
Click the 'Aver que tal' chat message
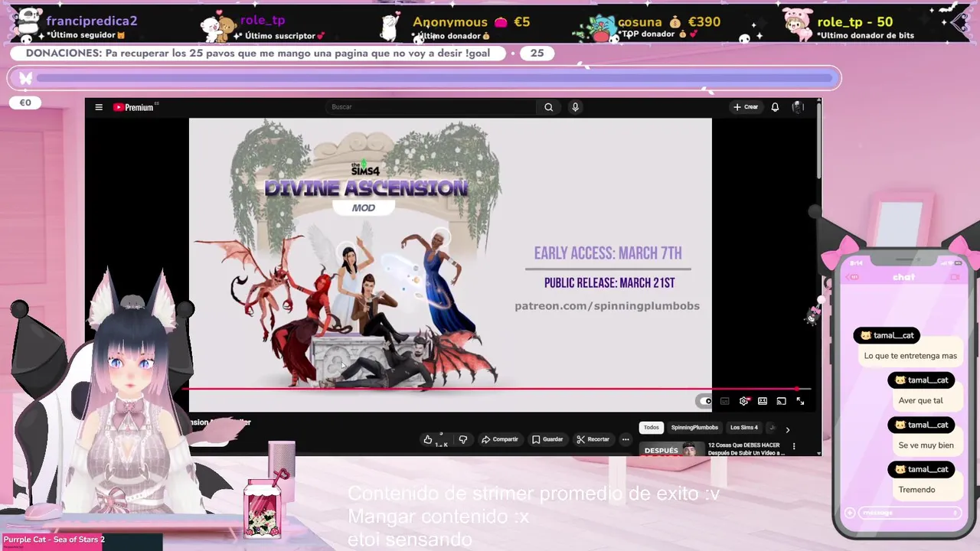[x=920, y=400]
